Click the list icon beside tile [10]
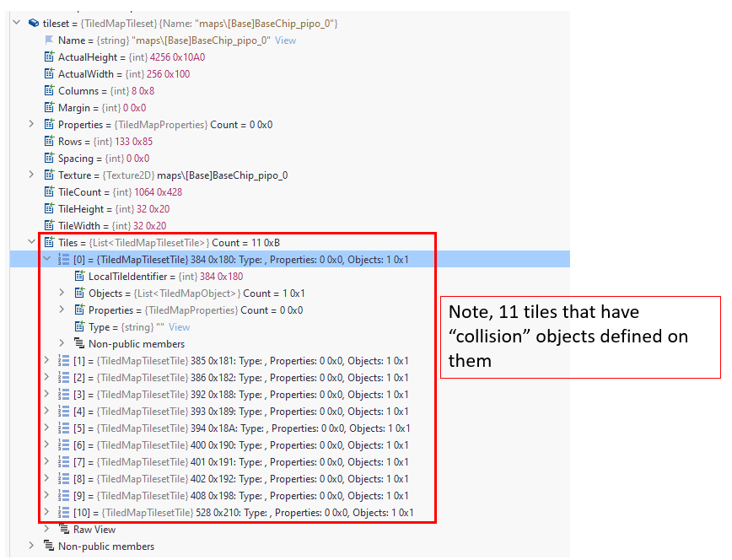The image size is (732, 560). [62, 512]
